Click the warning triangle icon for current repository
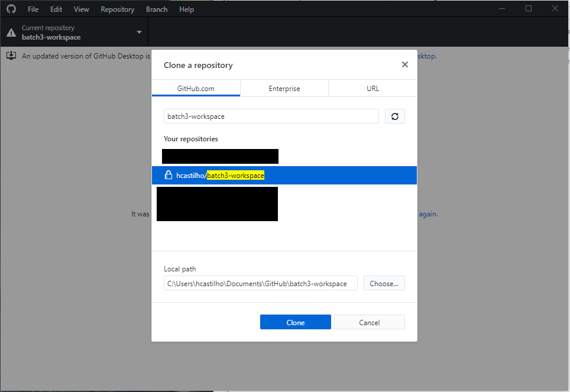 coord(11,33)
